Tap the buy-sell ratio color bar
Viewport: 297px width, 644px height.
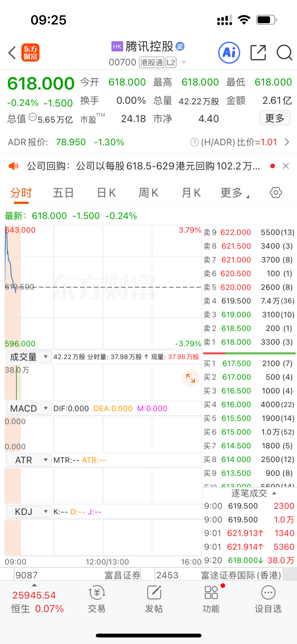pyautogui.click(x=249, y=353)
